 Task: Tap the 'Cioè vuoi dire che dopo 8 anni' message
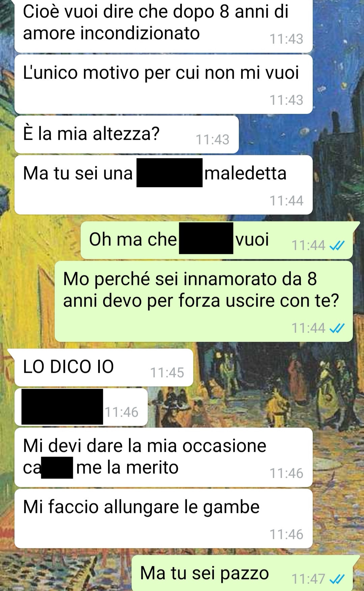[164, 26]
